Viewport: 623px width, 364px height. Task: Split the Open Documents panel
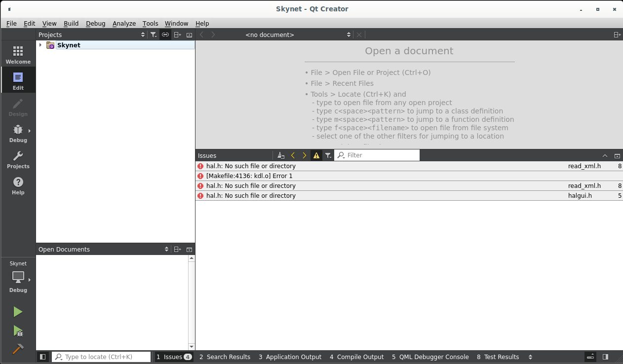178,249
